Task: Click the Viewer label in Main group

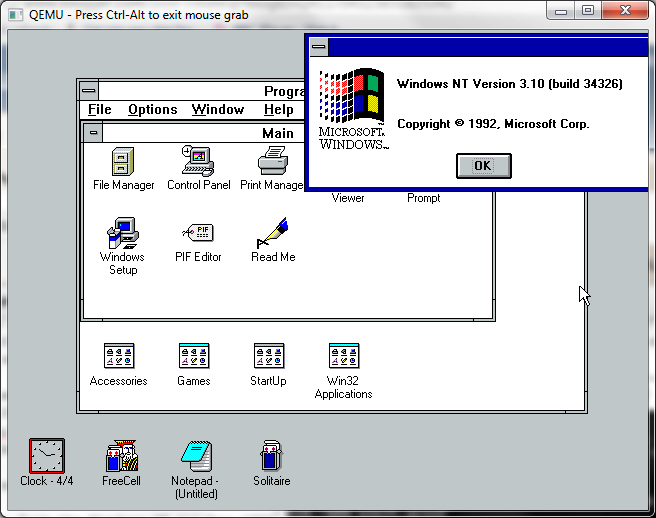Action: coord(348,198)
